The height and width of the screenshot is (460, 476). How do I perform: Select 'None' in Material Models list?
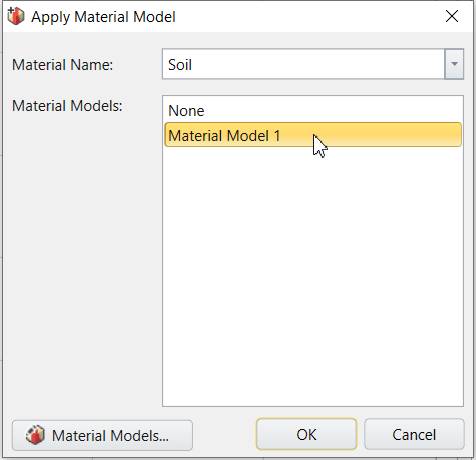click(313, 111)
